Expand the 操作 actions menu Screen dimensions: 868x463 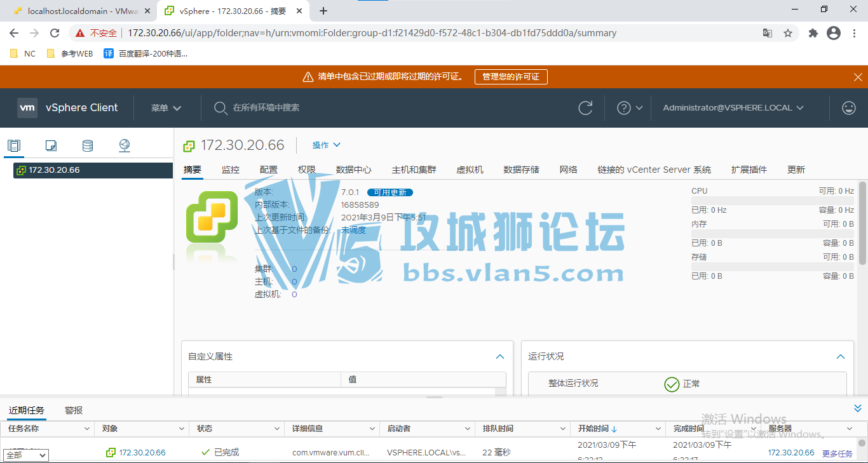pos(325,145)
